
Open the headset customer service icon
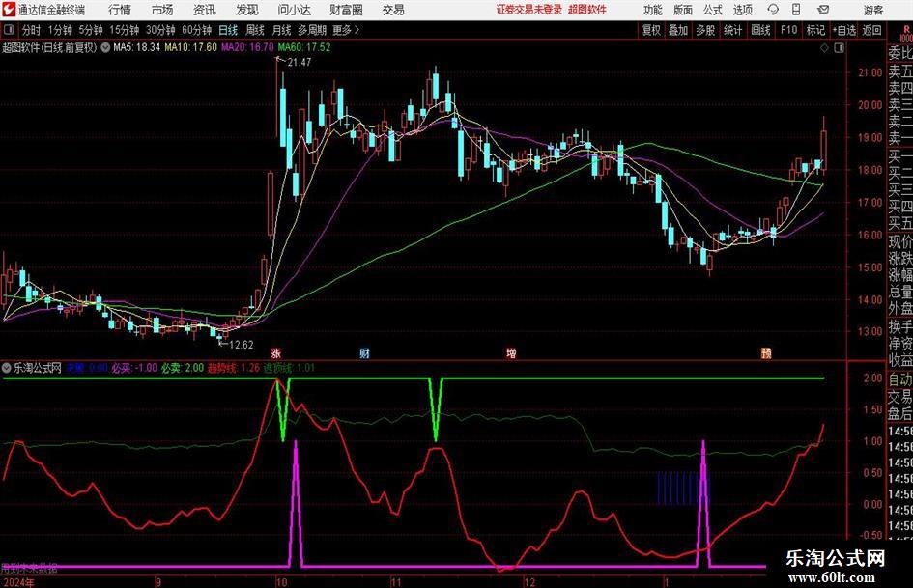[x=773, y=10]
